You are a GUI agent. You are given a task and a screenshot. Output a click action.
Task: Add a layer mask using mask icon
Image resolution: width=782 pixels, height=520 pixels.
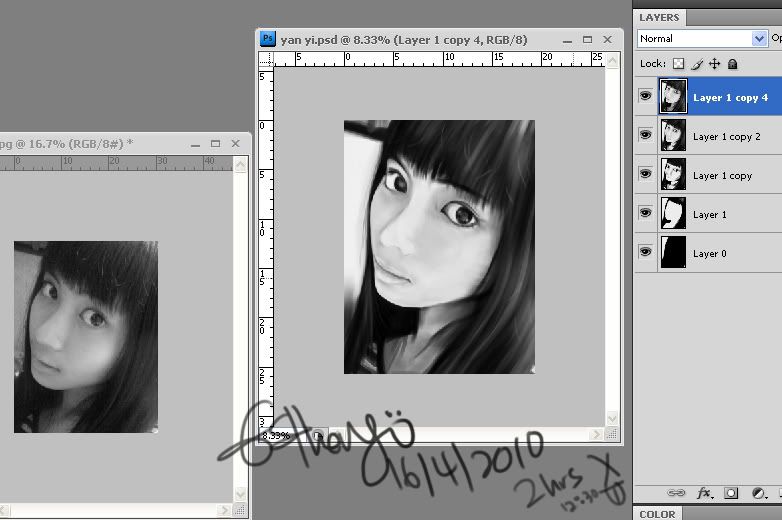[x=731, y=493]
